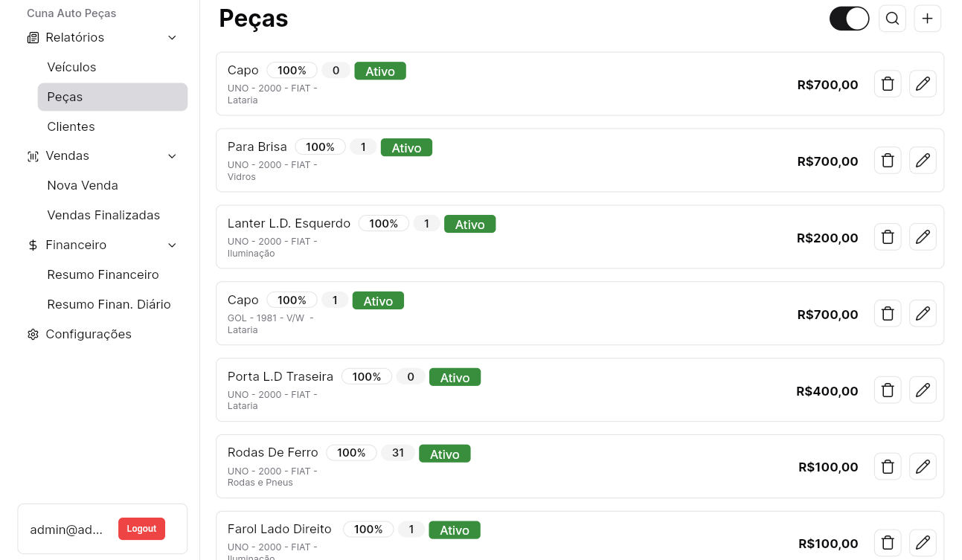The height and width of the screenshot is (560, 962).
Task: Click the plus icon to add part
Action: point(927,19)
